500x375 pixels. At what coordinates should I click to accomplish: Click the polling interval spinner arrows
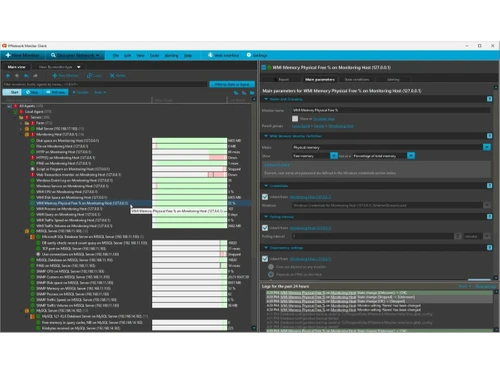tap(458, 236)
